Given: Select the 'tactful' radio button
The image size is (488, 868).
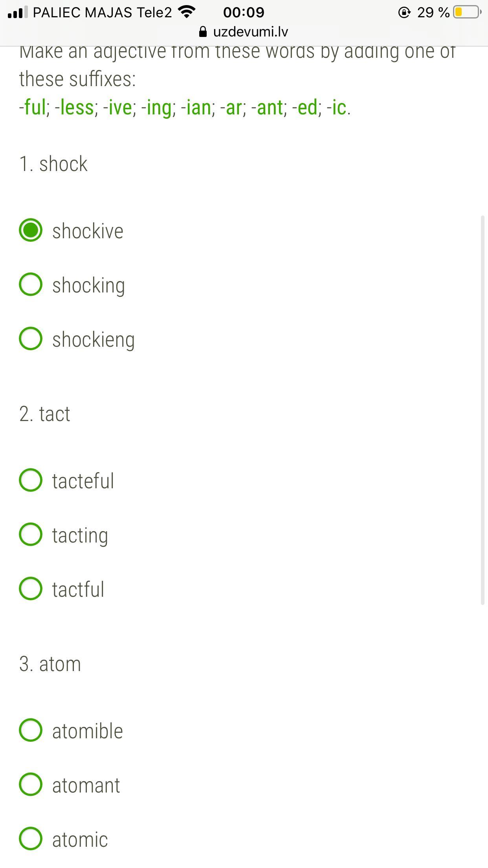Looking at the screenshot, I should pos(31,589).
